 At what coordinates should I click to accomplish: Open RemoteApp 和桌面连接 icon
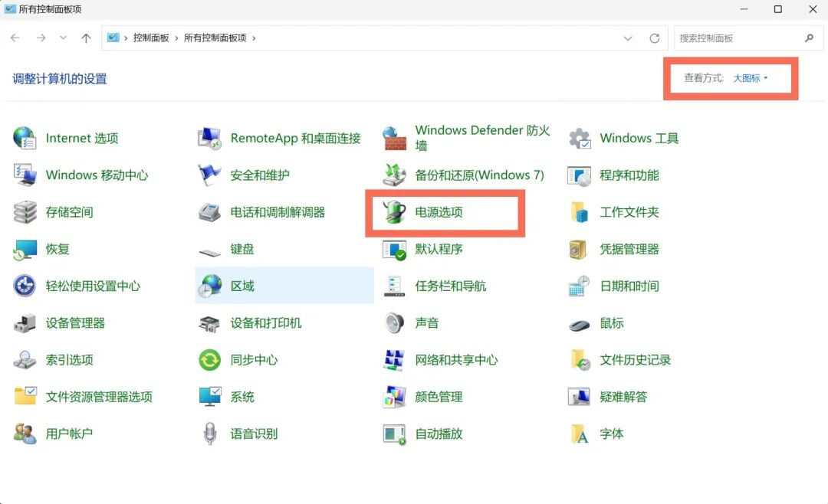(209, 139)
